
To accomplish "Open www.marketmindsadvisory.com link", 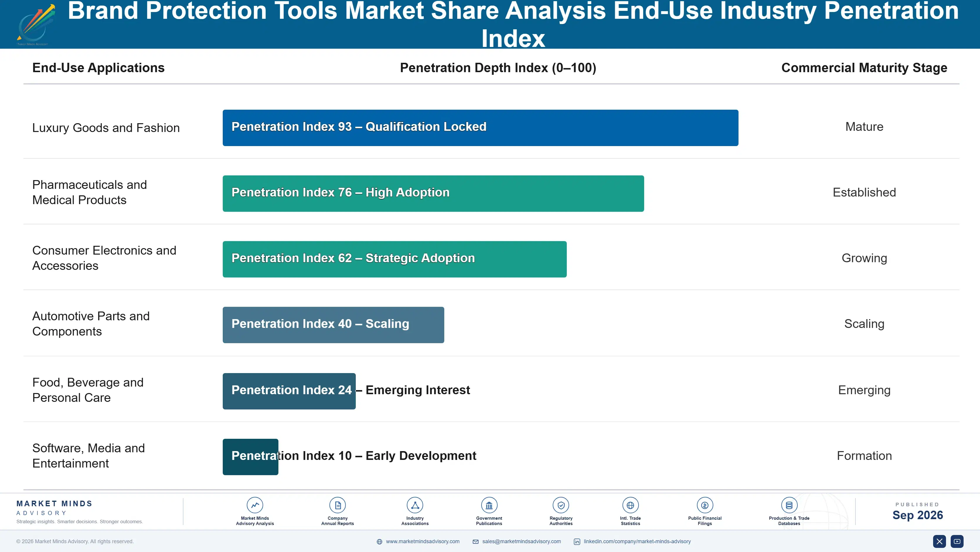I will pos(423,541).
